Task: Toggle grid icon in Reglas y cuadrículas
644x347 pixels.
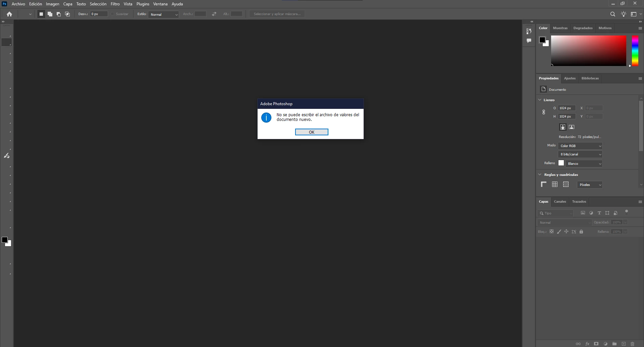Action: (555, 184)
